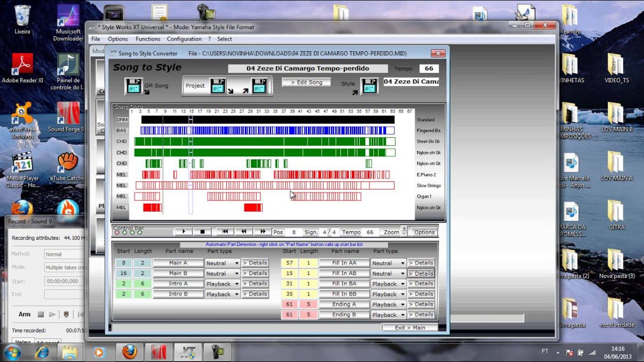This screenshot has width=644, height=362.
Task: Click the Fingered Bs. instrument name
Action: pyautogui.click(x=429, y=131)
